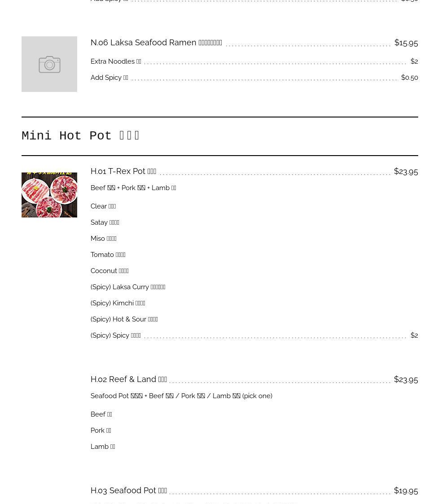Click the $15.95 Laksa Ramen price

[x=406, y=43]
